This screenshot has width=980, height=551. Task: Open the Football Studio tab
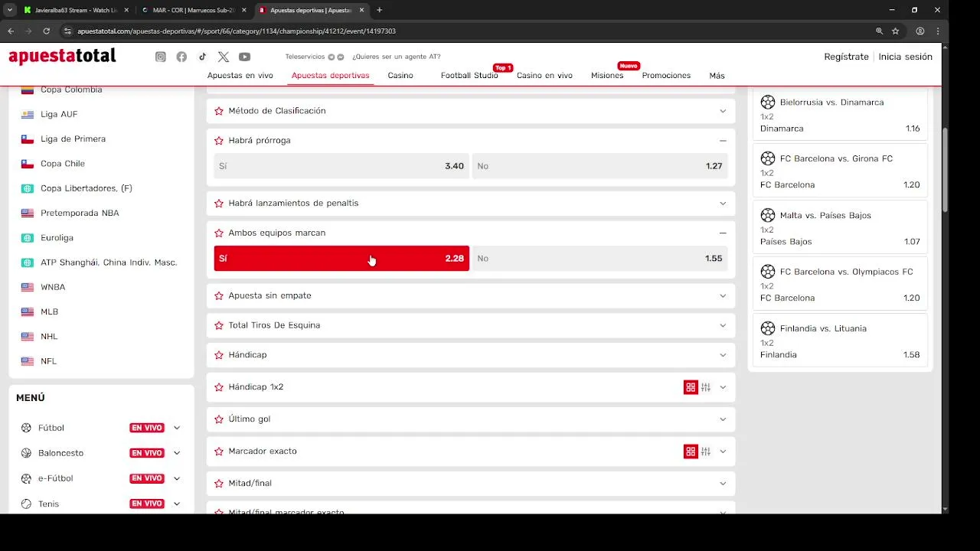(x=469, y=76)
